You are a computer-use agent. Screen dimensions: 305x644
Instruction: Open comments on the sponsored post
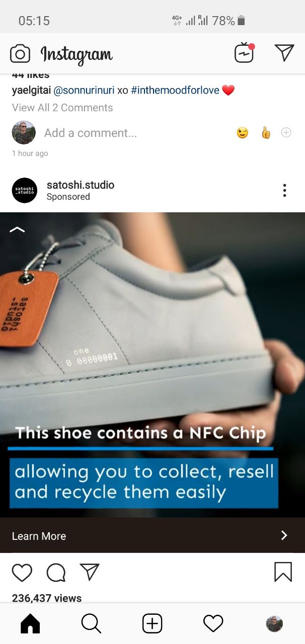tap(56, 573)
